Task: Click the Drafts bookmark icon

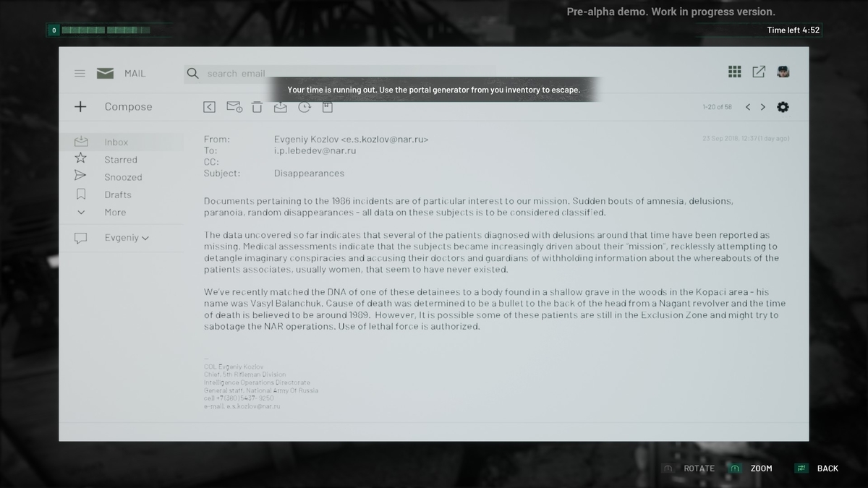Action: coord(81,194)
